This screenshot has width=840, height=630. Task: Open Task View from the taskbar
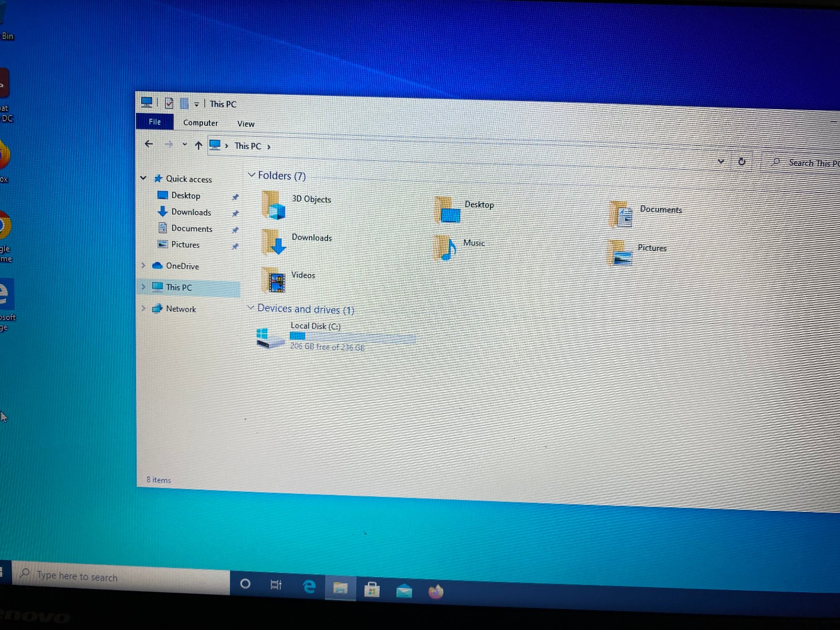click(x=276, y=585)
